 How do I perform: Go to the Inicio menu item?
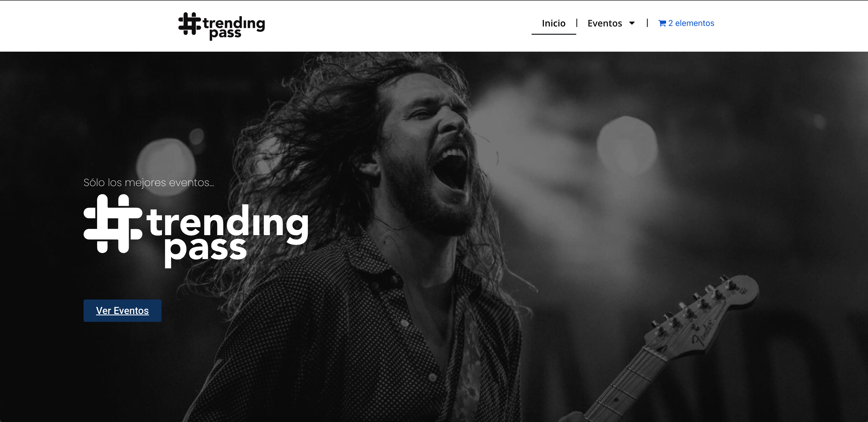tap(554, 23)
